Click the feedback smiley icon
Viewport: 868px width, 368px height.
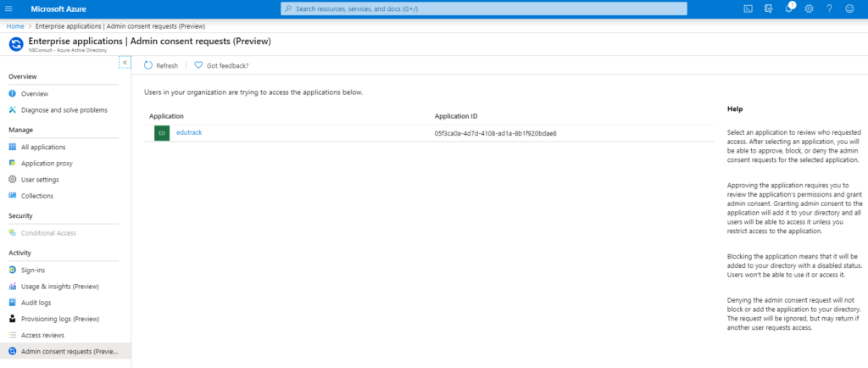[849, 8]
